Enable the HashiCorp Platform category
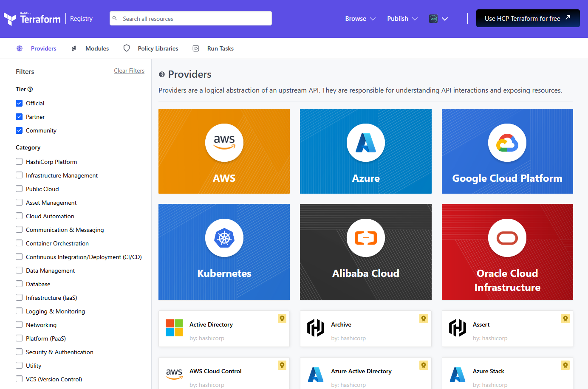The width and height of the screenshot is (588, 389). coord(19,161)
